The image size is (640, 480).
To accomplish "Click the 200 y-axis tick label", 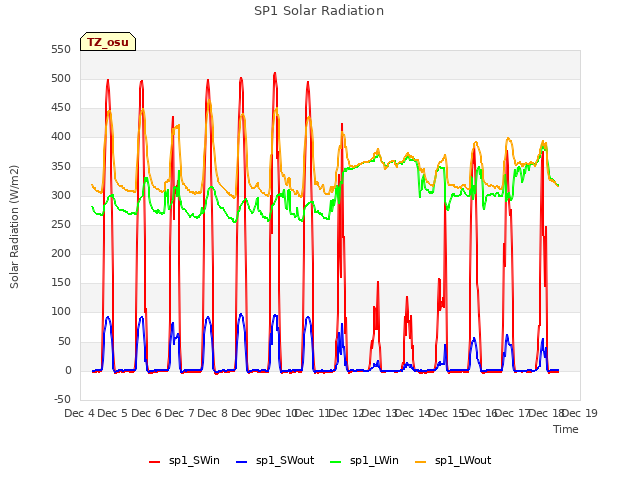I will (x=61, y=253).
